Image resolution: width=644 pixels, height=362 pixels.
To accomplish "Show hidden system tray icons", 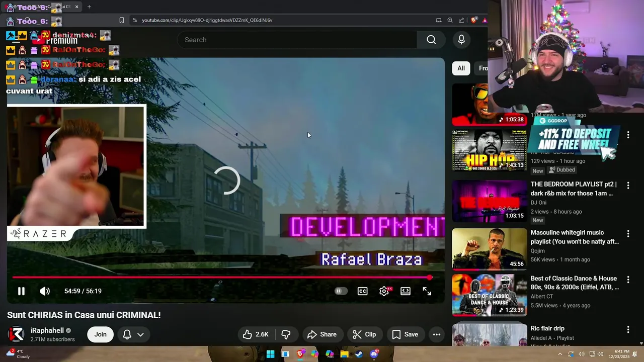I will click(559, 354).
